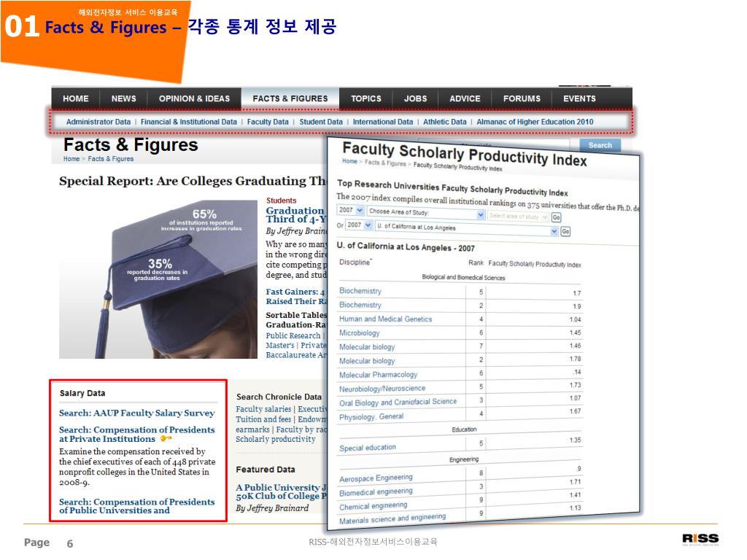Open the Aerospace Engineering link

point(376,478)
